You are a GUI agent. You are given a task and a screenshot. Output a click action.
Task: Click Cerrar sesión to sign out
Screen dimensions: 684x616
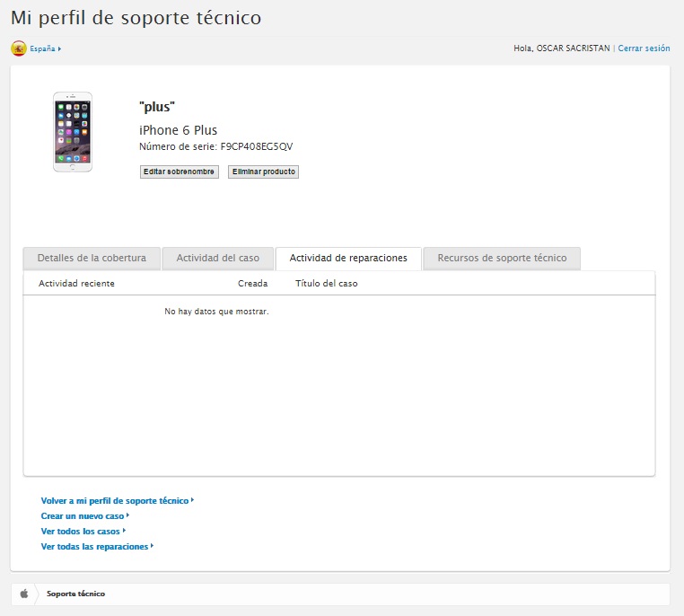pos(644,48)
